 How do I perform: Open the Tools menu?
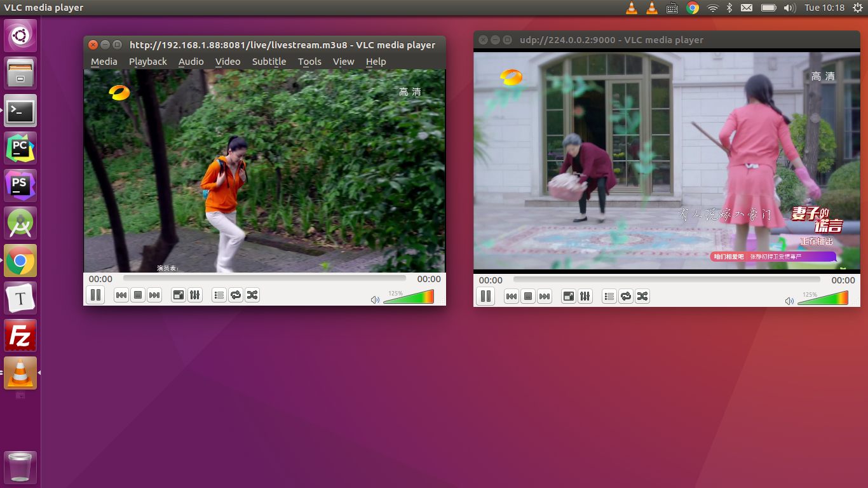309,62
